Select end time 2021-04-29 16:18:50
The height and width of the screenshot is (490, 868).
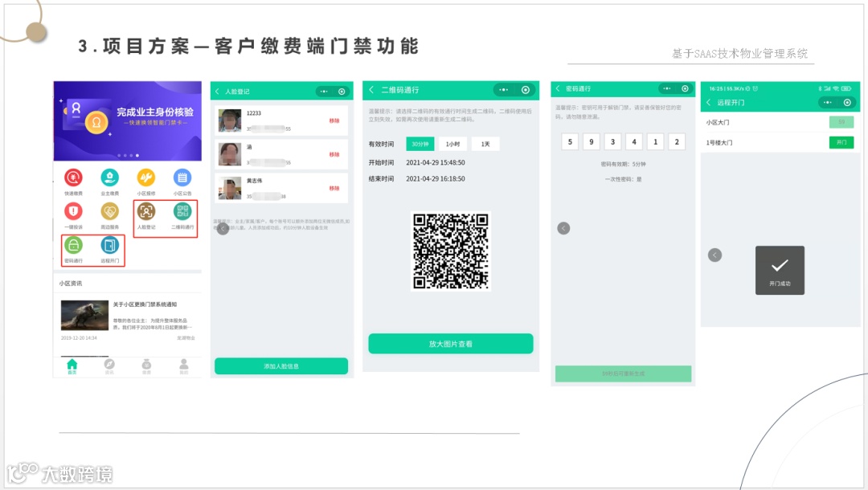coord(436,178)
